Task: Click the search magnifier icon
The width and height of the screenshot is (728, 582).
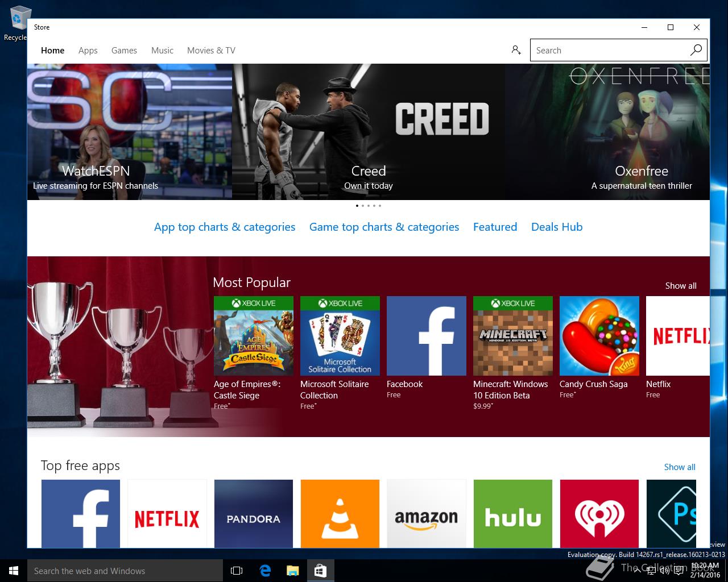Action: (696, 50)
